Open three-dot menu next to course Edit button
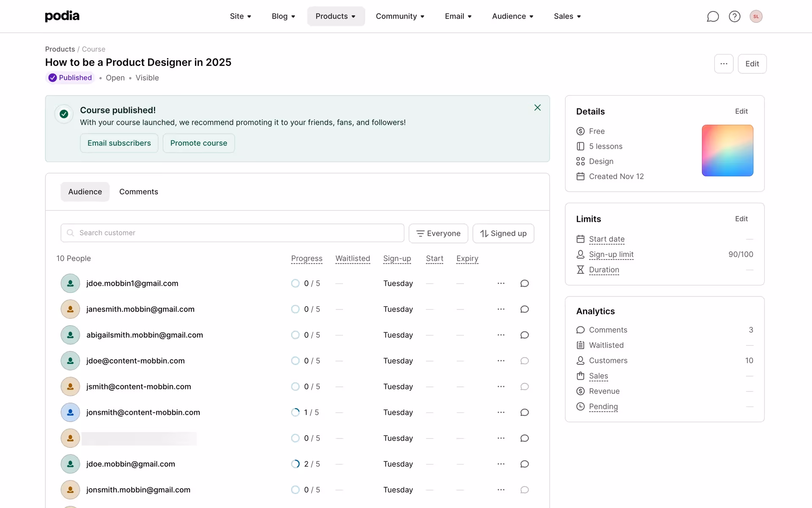Image resolution: width=812 pixels, height=508 pixels. [x=724, y=64]
